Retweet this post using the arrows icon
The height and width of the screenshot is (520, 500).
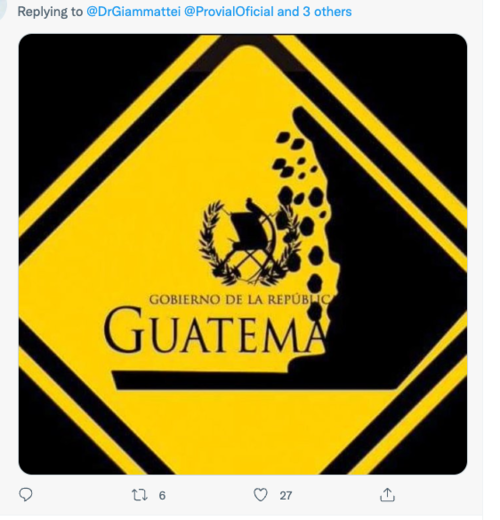point(140,495)
